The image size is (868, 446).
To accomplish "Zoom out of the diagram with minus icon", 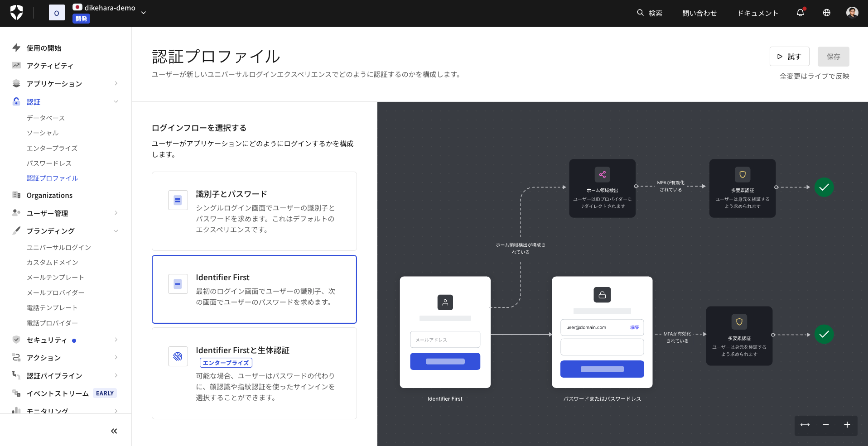I will point(825,425).
